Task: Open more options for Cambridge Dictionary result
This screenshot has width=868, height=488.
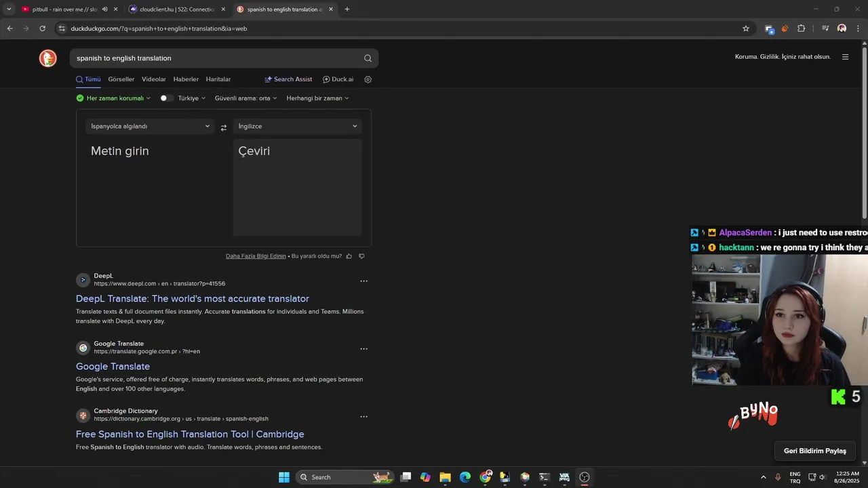Action: (363, 417)
